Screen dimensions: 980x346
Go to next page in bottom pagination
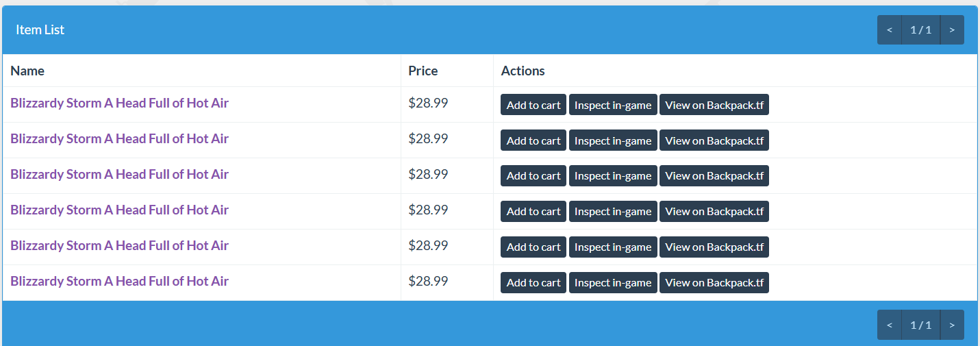(x=952, y=325)
